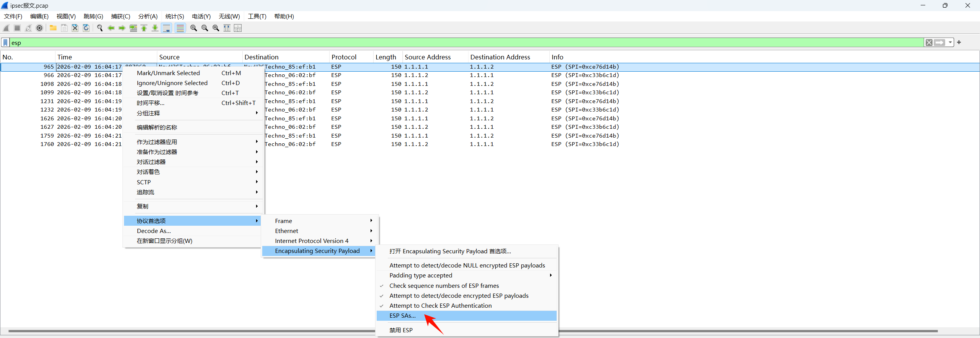This screenshot has height=338, width=980.
Task: Click the zoom in toolbar icon
Action: [x=194, y=28]
